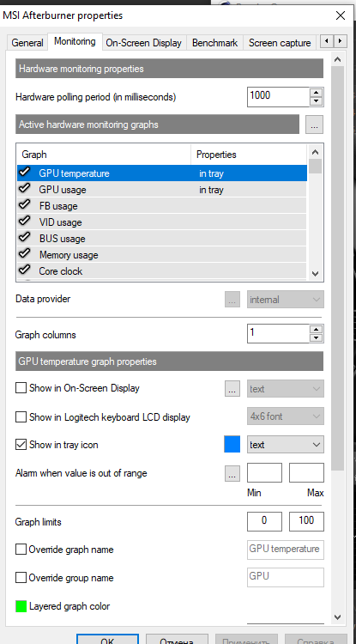Open the Screen capture tab
Screen dimensions: 356x644
[x=281, y=43]
